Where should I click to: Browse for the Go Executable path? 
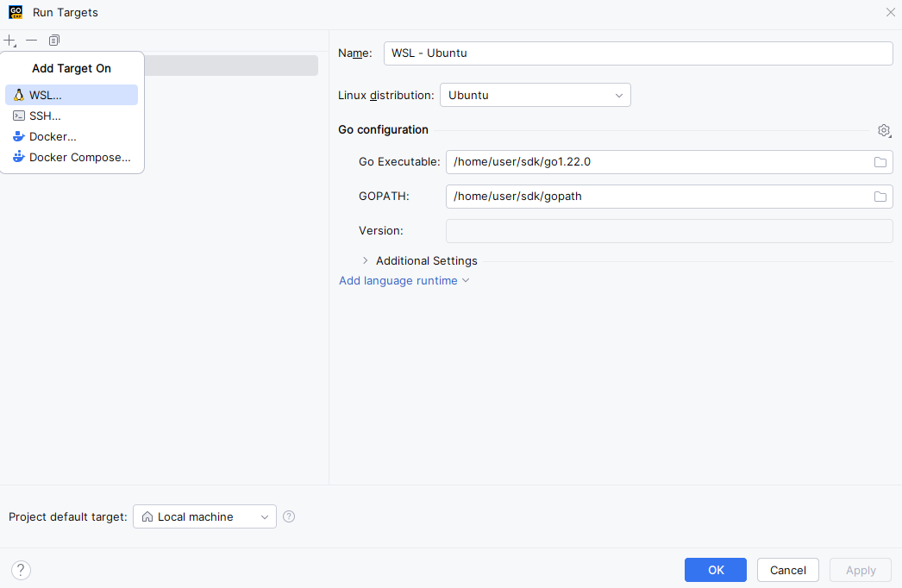[x=880, y=161]
